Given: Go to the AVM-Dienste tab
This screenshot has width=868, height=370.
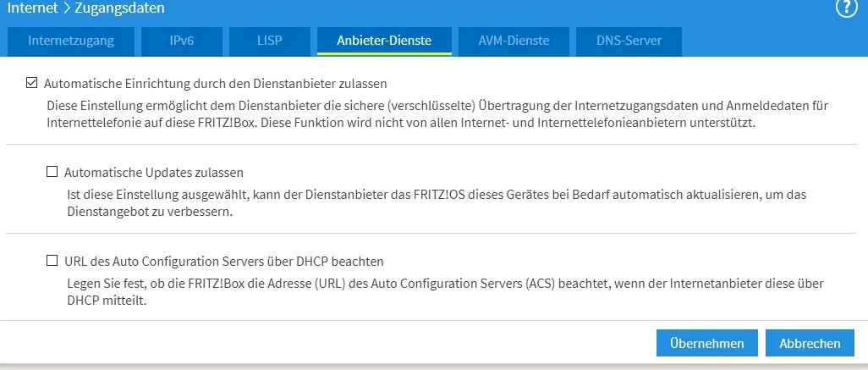Looking at the screenshot, I should click(514, 40).
